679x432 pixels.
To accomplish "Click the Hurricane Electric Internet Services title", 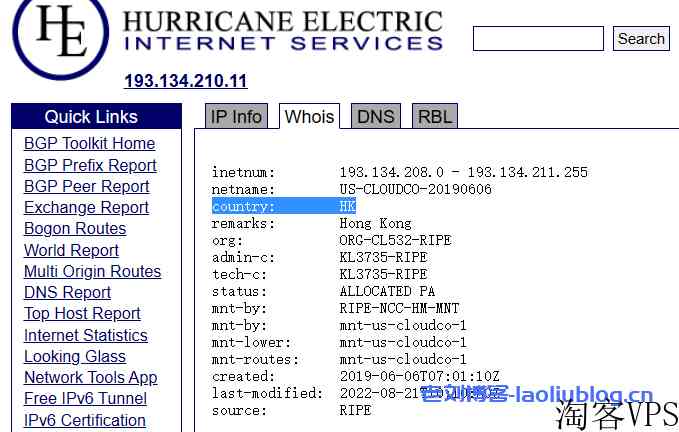I will pyautogui.click(x=283, y=30).
